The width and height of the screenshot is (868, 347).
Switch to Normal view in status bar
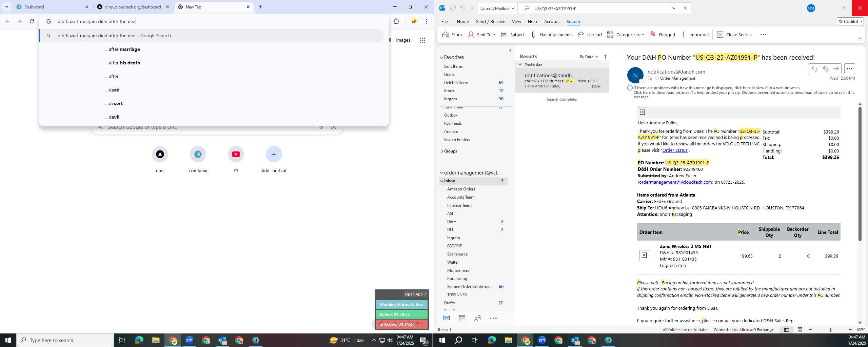[787, 330]
